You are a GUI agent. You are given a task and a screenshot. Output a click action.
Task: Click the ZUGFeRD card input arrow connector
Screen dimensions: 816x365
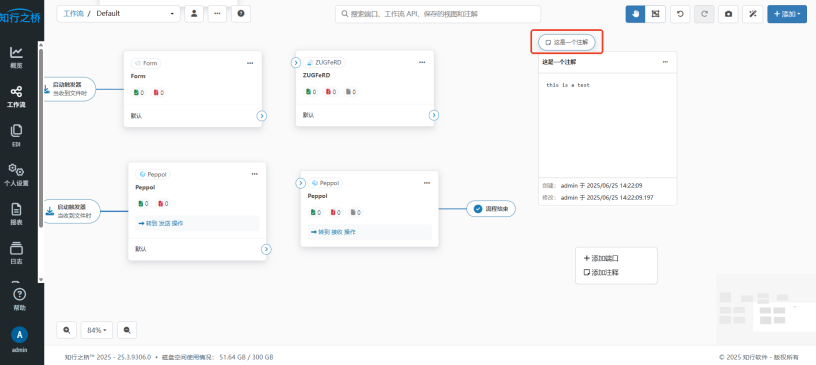296,62
